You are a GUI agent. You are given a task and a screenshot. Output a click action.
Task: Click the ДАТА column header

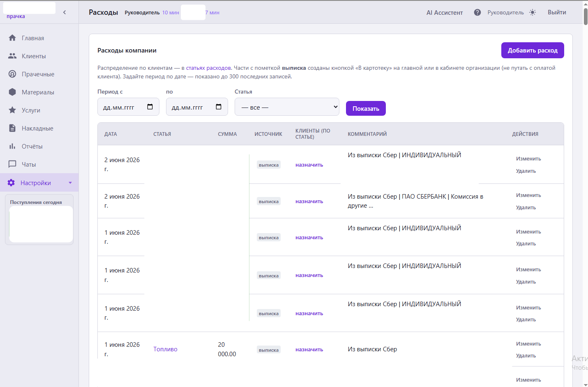click(111, 134)
